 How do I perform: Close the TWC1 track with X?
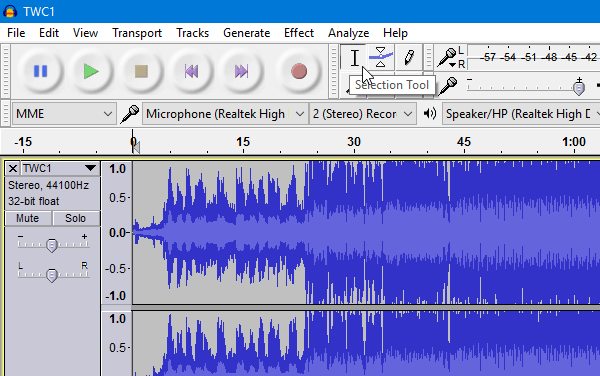[13, 168]
